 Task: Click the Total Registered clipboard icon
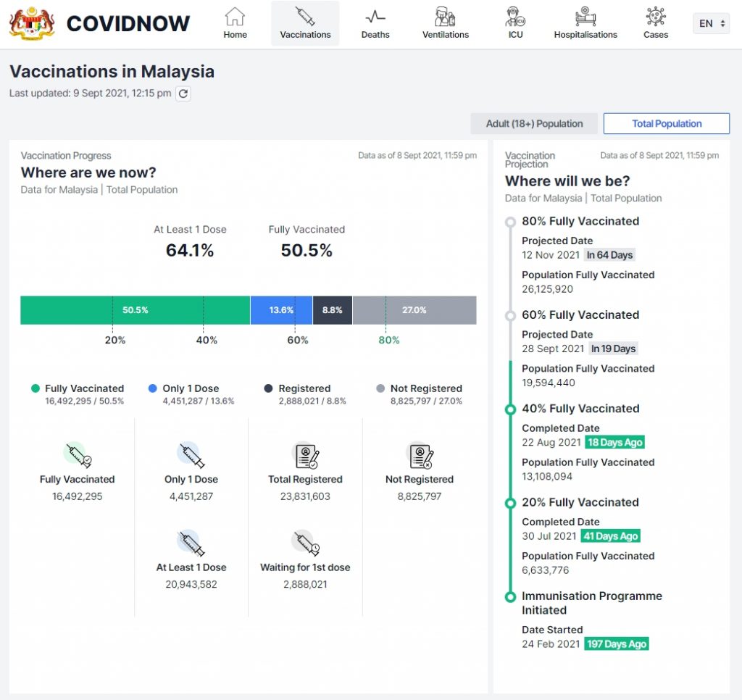point(305,455)
